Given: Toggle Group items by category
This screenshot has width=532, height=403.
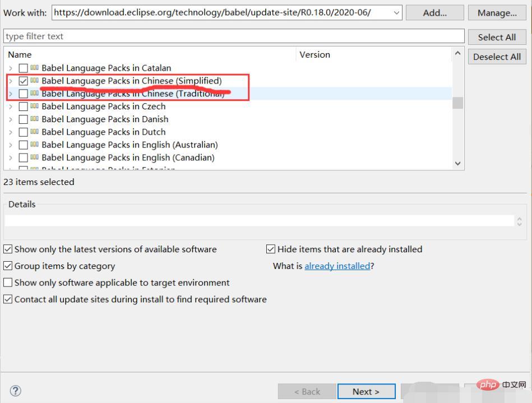Looking at the screenshot, I should click(x=8, y=266).
